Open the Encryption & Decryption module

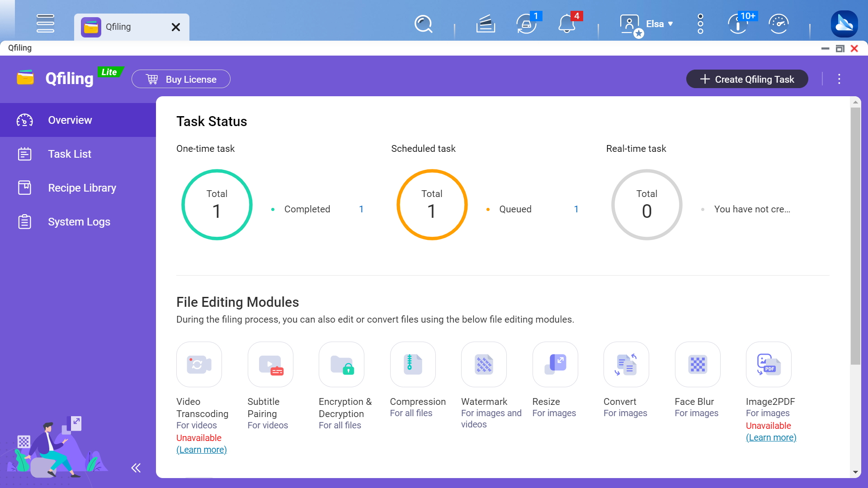coord(342,363)
